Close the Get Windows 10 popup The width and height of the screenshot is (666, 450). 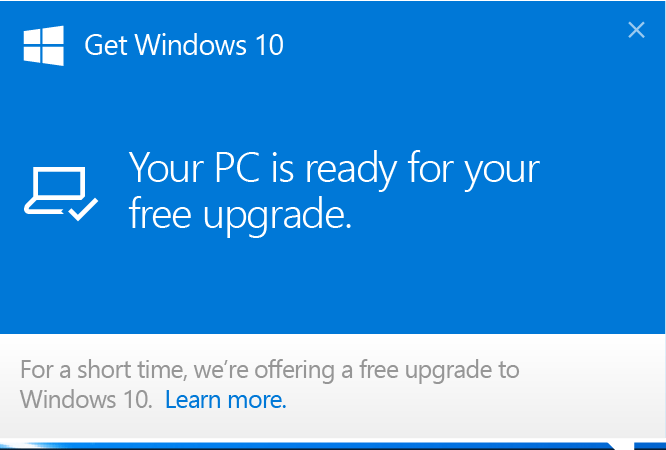(x=636, y=30)
